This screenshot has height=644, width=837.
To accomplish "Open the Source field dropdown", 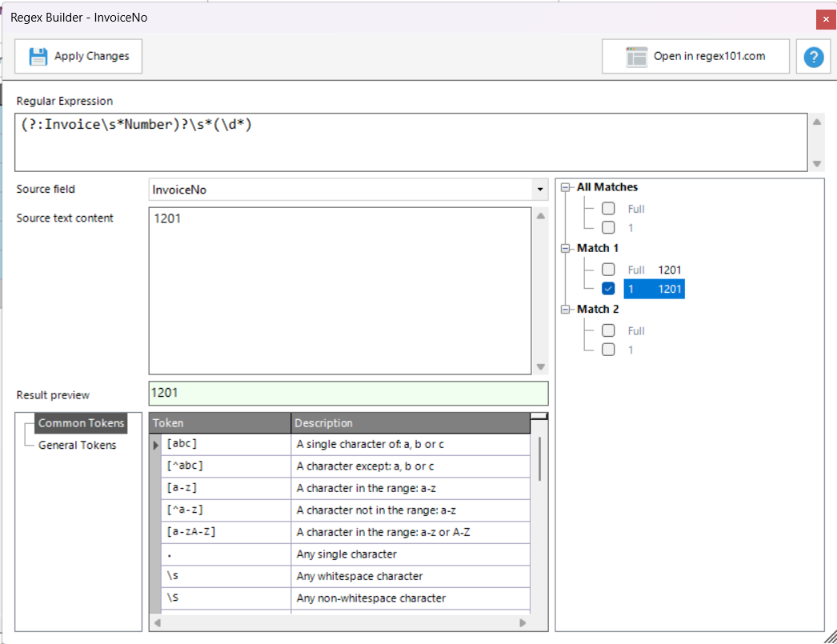I will click(540, 190).
